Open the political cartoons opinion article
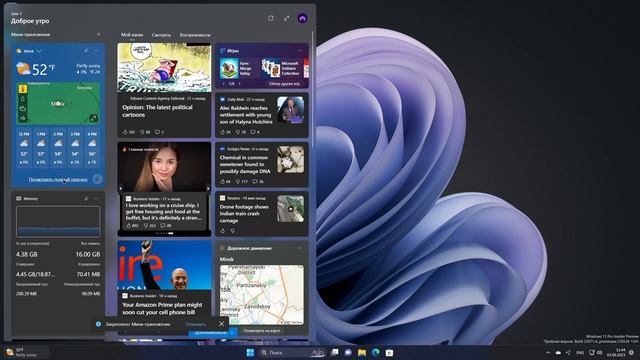The height and width of the screenshot is (360, 640). (x=157, y=111)
